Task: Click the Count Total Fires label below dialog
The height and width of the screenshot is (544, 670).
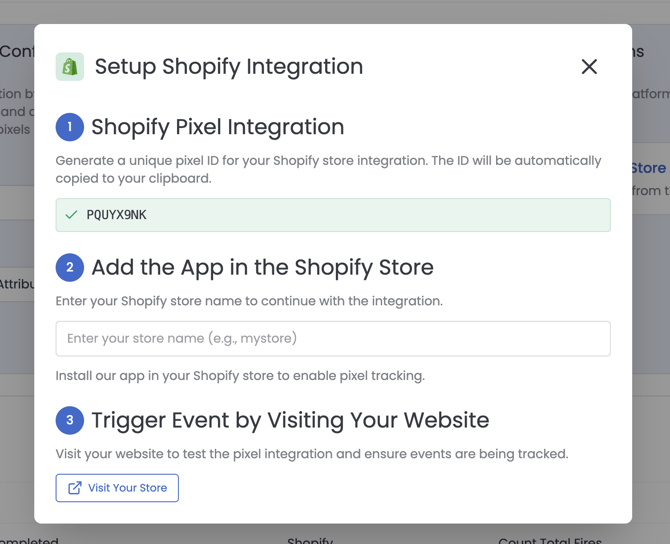Action: tap(550, 539)
